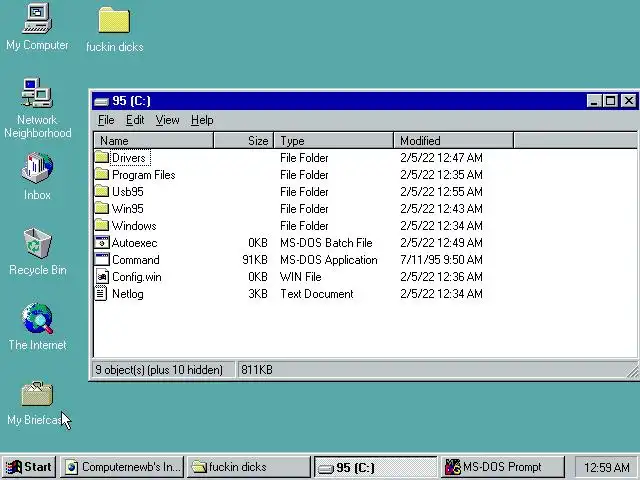Screen dimensions: 640x480
Task: Click the Netlog text document icon
Action: click(101, 294)
